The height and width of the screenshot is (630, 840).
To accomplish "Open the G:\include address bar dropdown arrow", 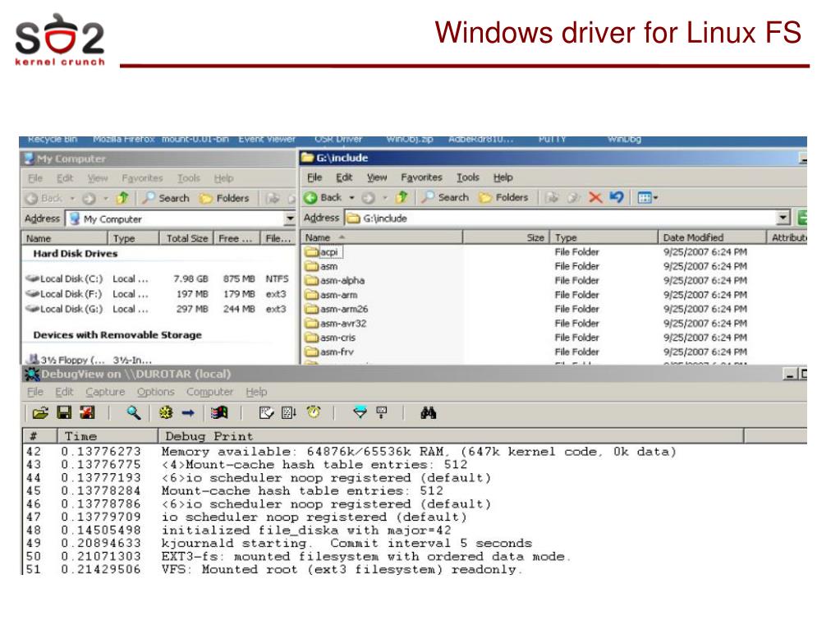I will point(784,218).
